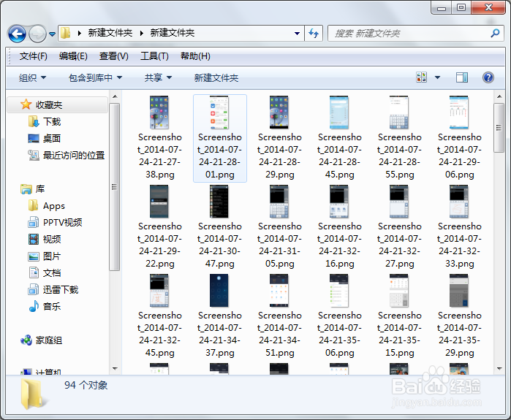Open the 图片 library
This screenshot has height=420, width=511.
coord(45,256)
